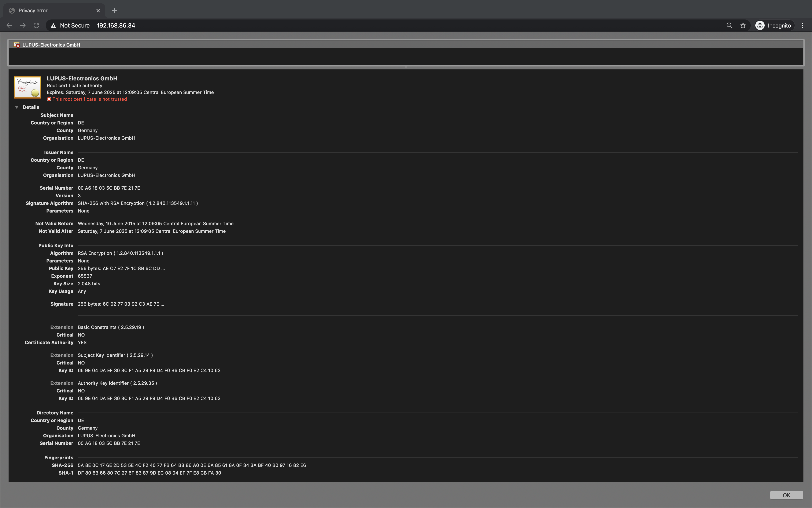812x508 pixels.
Task: Click Organisation value under Subject Name
Action: coord(106,138)
